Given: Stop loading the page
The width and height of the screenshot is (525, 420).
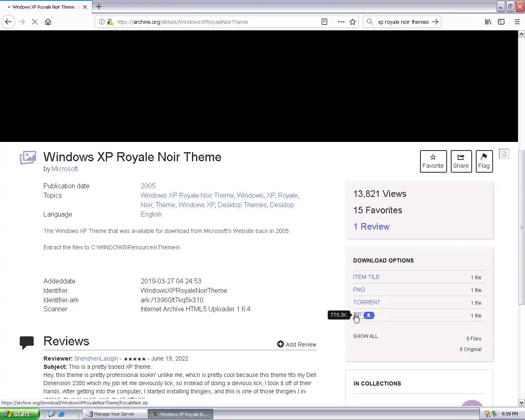Looking at the screenshot, I should coord(35,22).
